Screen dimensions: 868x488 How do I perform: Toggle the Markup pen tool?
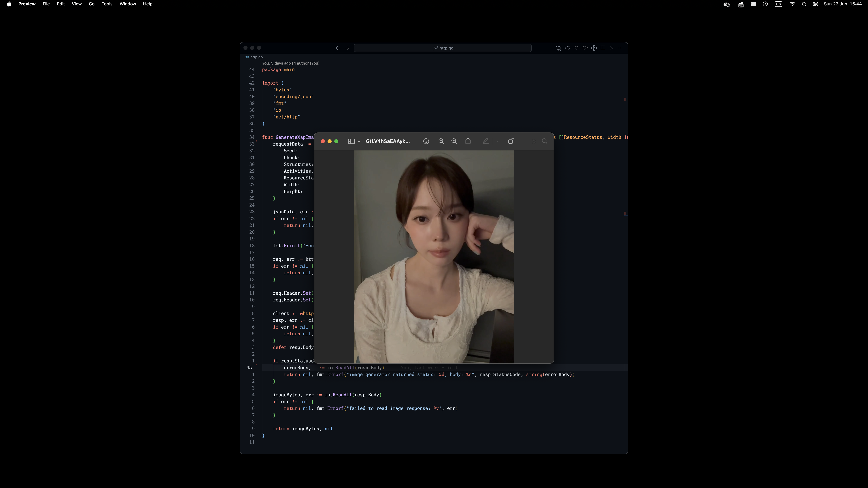click(486, 141)
